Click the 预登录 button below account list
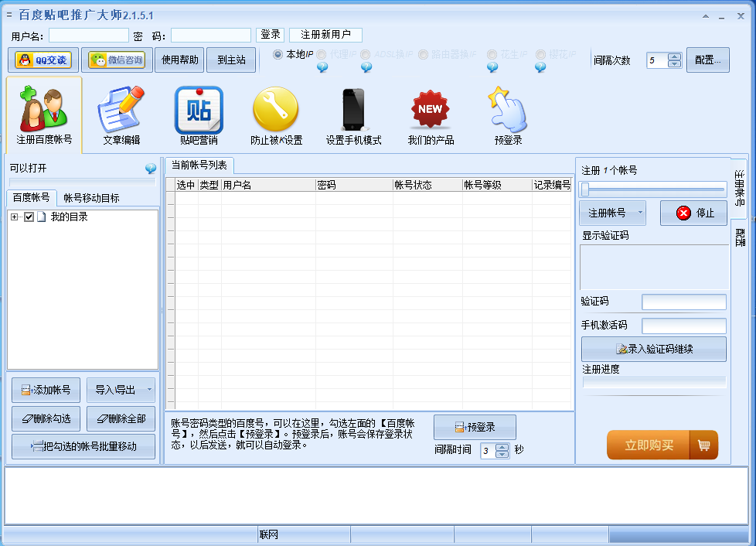 [475, 427]
